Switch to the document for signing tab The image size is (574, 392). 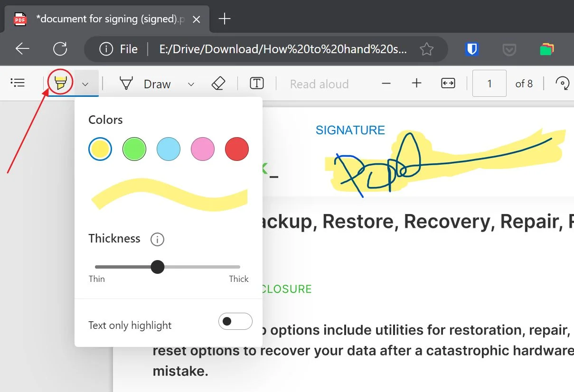(x=107, y=19)
